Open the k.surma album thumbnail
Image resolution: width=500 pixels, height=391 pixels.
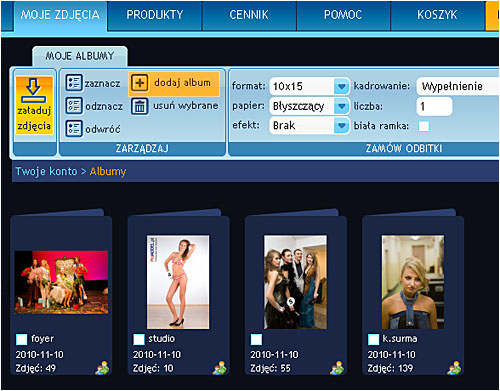[x=413, y=282]
